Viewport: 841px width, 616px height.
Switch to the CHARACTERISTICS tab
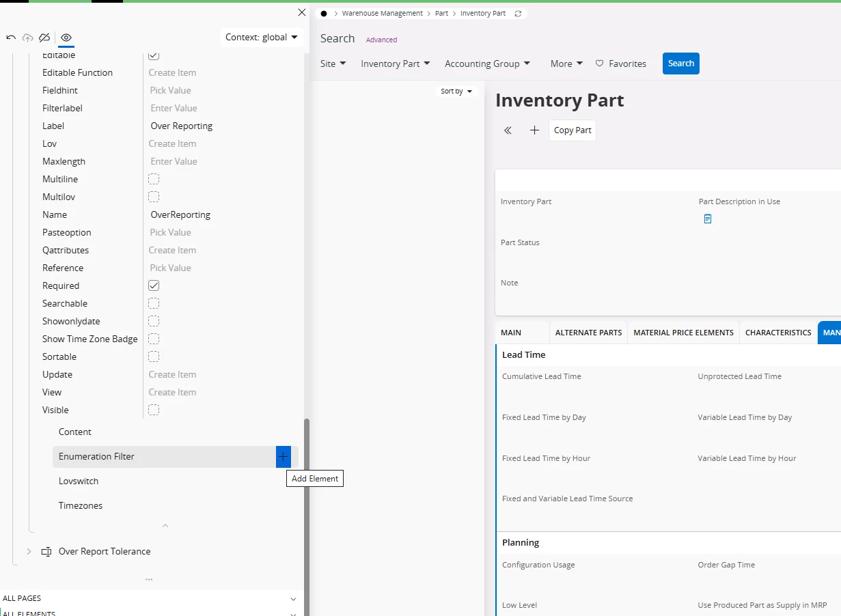(778, 333)
